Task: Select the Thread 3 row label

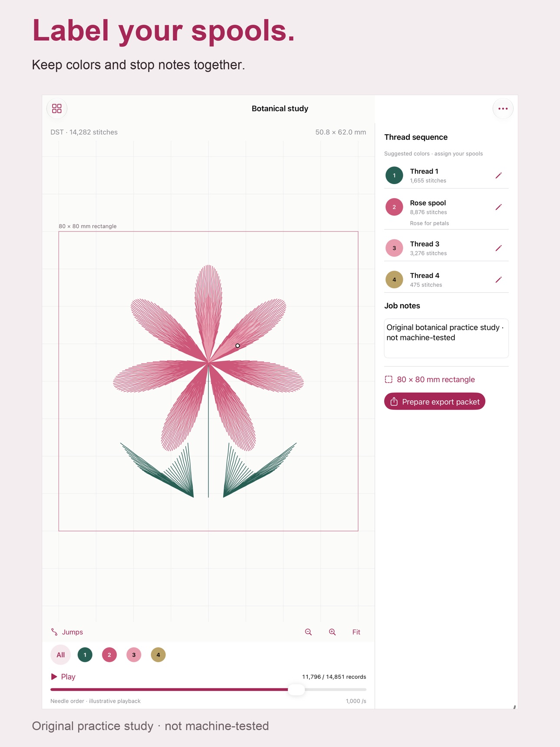Action: point(425,244)
